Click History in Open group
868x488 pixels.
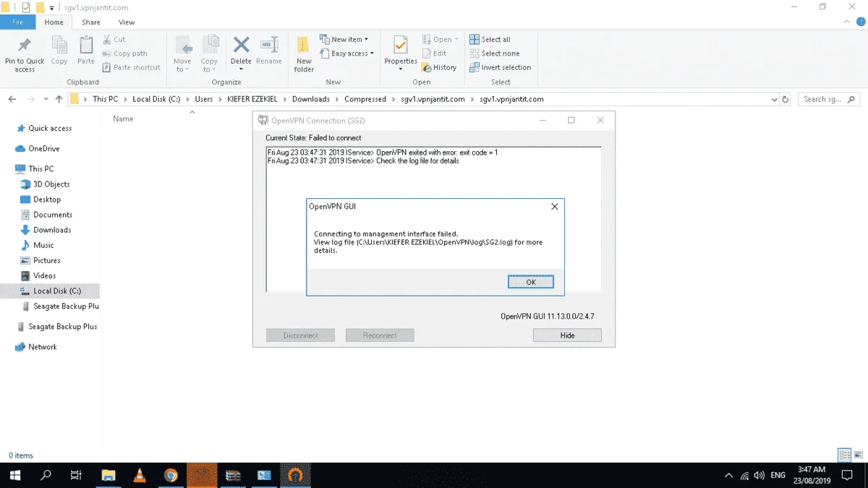point(439,67)
